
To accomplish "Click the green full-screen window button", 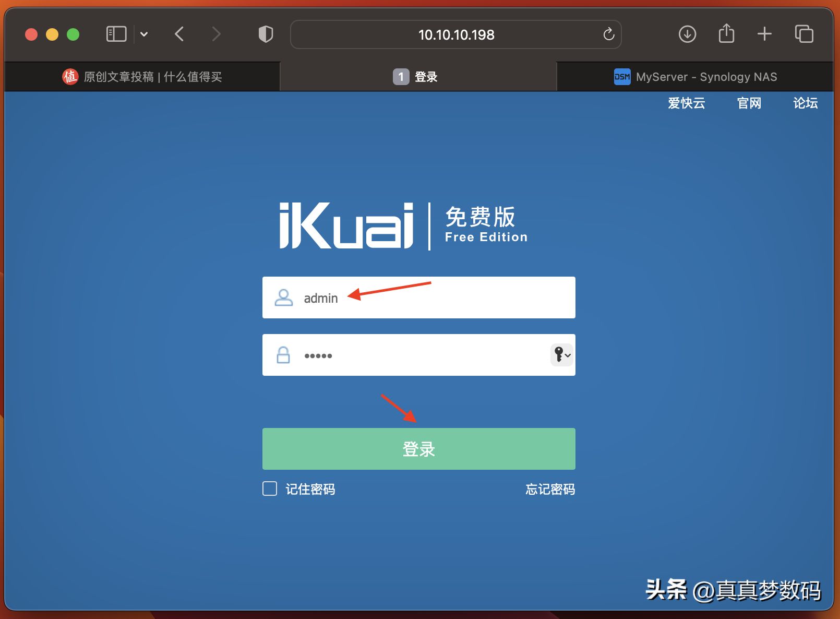I will [73, 34].
